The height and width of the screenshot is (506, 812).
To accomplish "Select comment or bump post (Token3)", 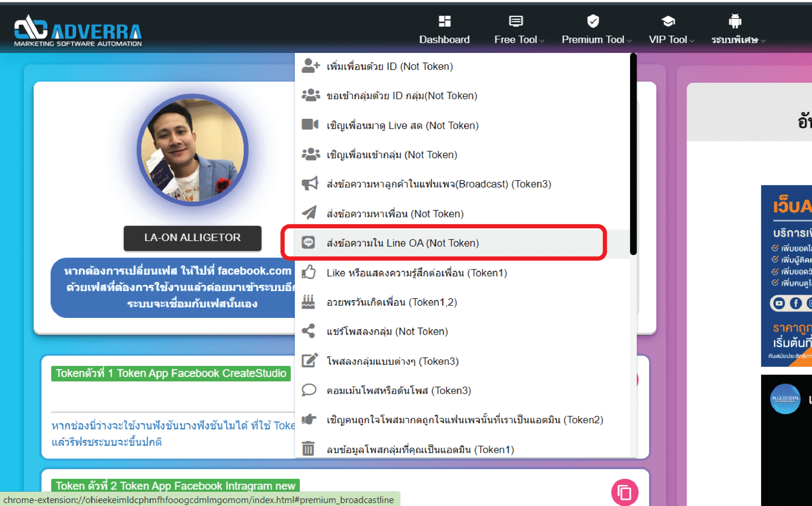I will 398,391.
